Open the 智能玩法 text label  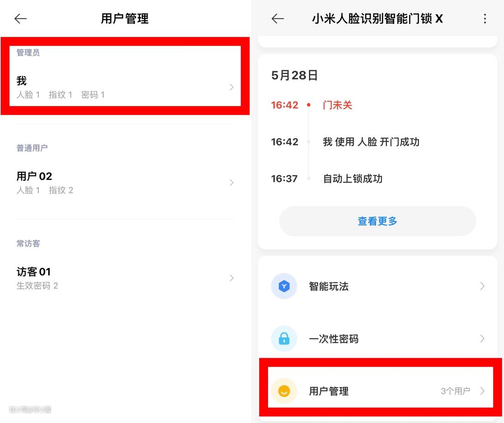pyautogui.click(x=329, y=286)
